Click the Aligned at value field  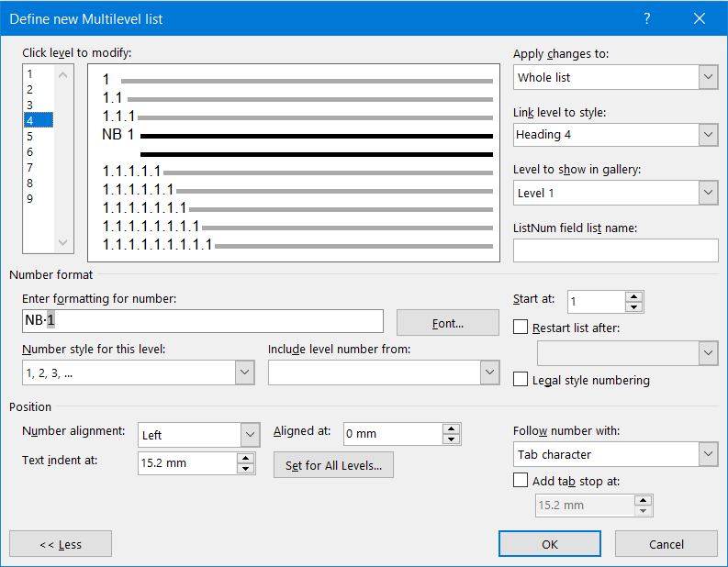click(x=393, y=434)
